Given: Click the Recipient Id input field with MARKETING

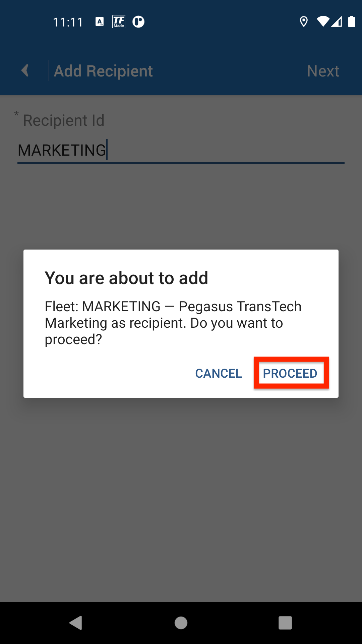Looking at the screenshot, I should [180, 150].
